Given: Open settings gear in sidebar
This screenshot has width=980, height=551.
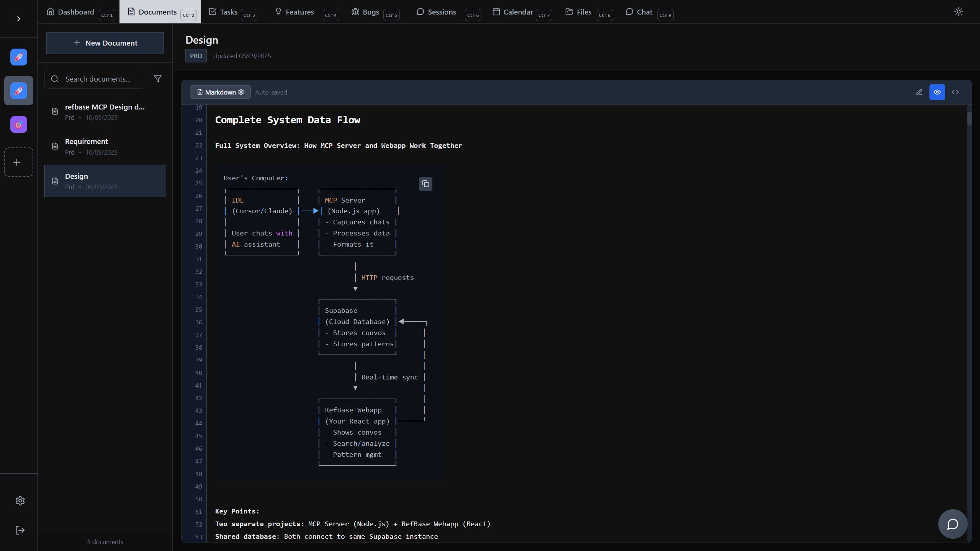Looking at the screenshot, I should click(20, 500).
